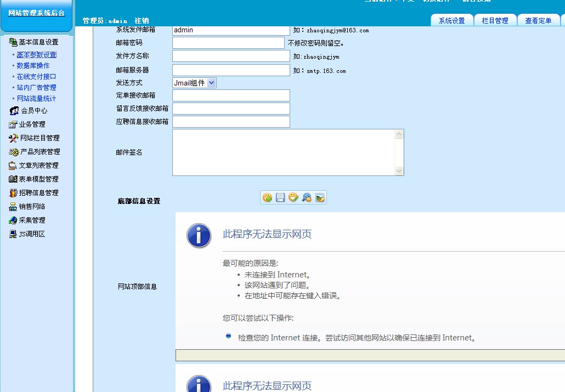
Task: Click the smiley face with pencil icon
Action: pos(293,198)
